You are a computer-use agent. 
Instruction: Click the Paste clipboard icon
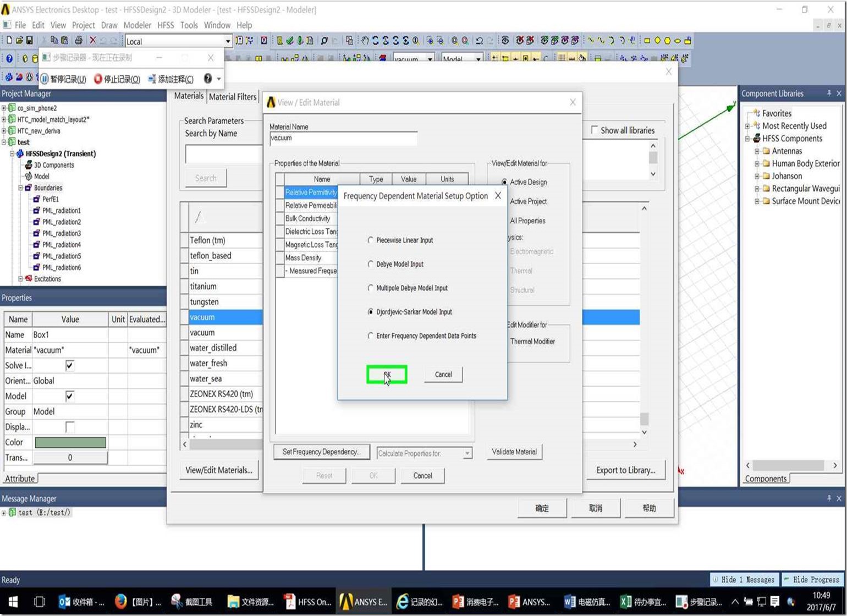tap(64, 40)
